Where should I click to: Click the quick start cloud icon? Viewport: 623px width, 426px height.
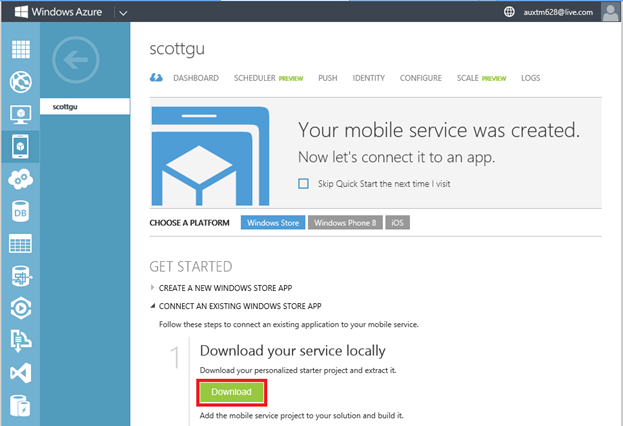pyautogui.click(x=156, y=78)
